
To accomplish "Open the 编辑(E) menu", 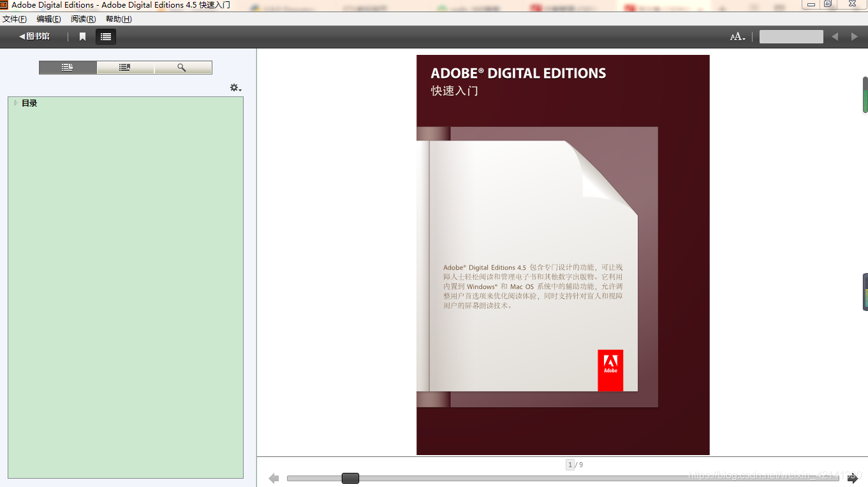I will [49, 19].
